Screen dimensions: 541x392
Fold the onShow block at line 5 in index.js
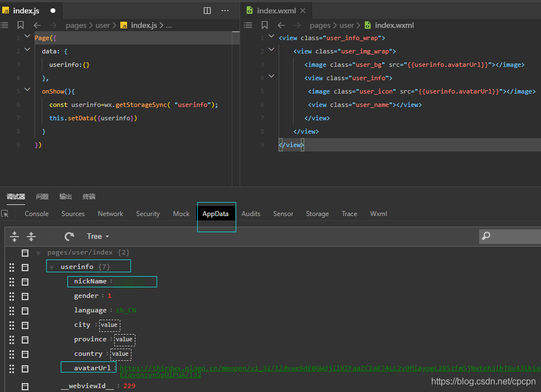pos(27,89)
